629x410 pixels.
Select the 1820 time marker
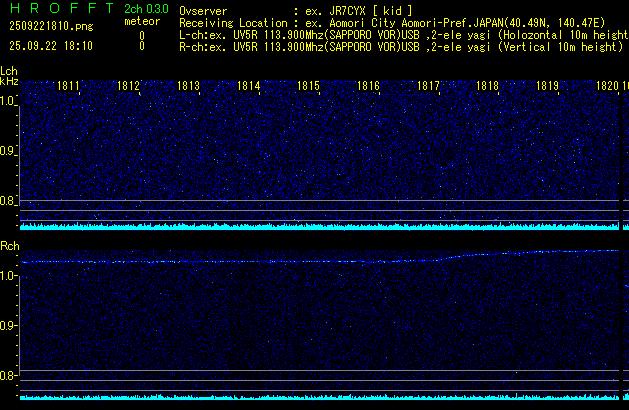point(607,87)
